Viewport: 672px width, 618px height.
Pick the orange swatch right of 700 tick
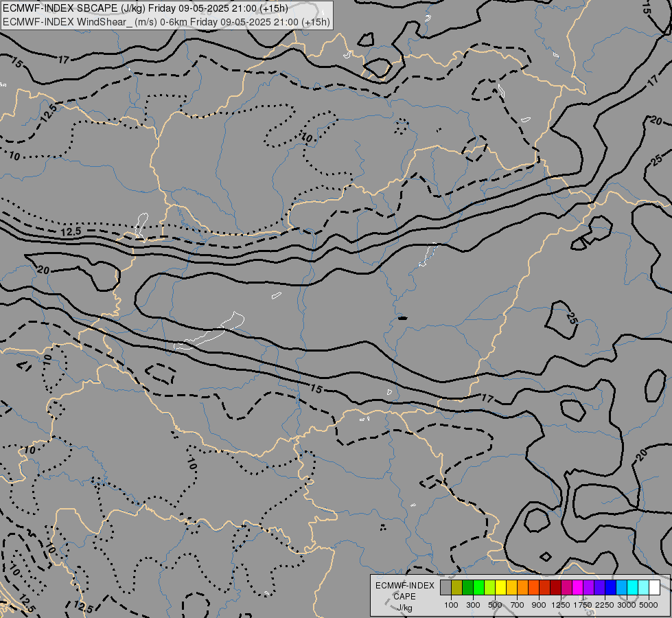click(522, 587)
